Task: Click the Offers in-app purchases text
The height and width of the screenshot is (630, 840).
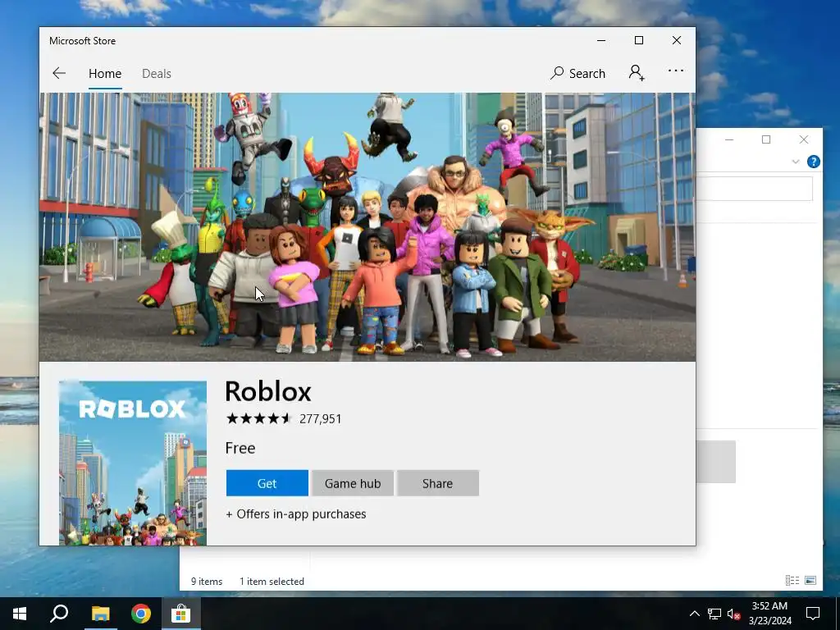Action: [295, 514]
